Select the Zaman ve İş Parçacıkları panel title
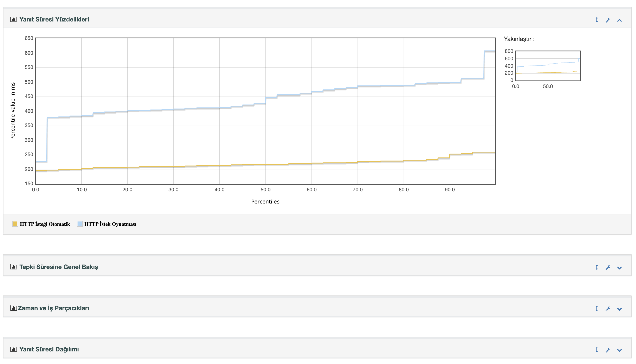 (53, 308)
